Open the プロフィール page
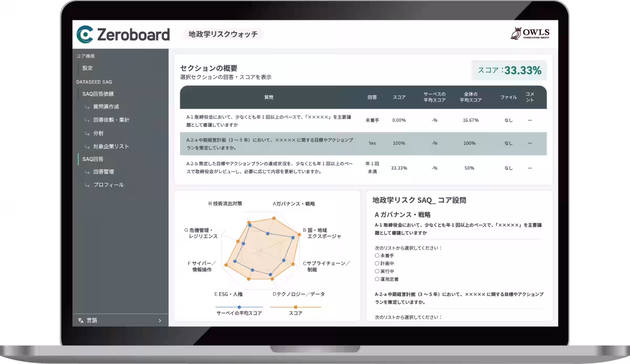 tap(107, 184)
